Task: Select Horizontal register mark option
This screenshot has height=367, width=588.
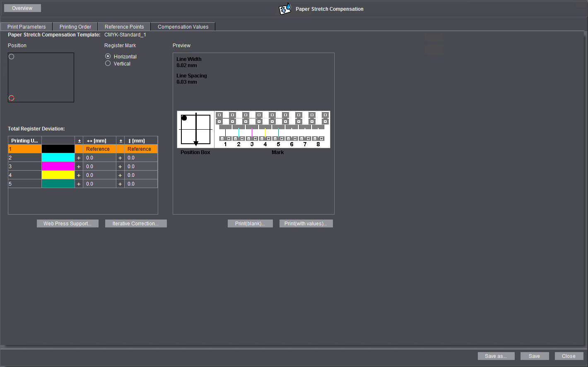Action: click(108, 56)
